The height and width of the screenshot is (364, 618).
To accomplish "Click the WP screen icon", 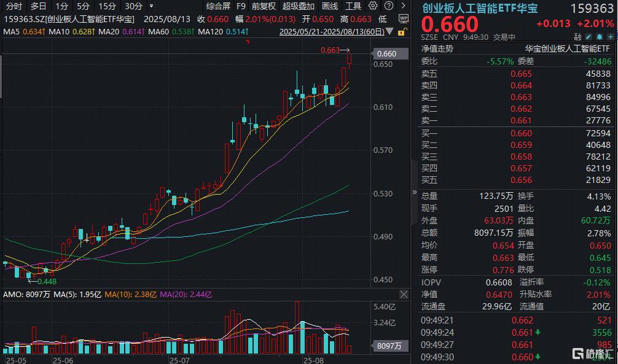I will pos(403,18).
